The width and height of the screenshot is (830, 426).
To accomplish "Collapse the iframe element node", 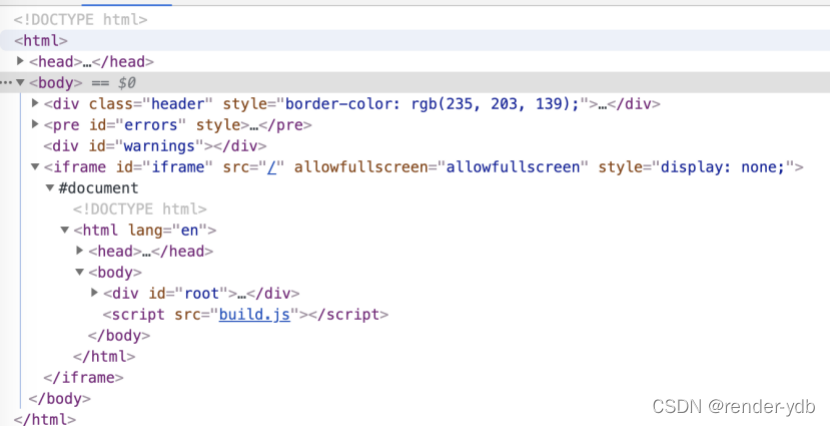I will 35,167.
